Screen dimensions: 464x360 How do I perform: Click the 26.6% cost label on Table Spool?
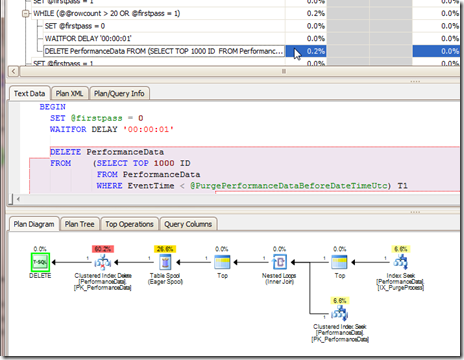[165, 249]
